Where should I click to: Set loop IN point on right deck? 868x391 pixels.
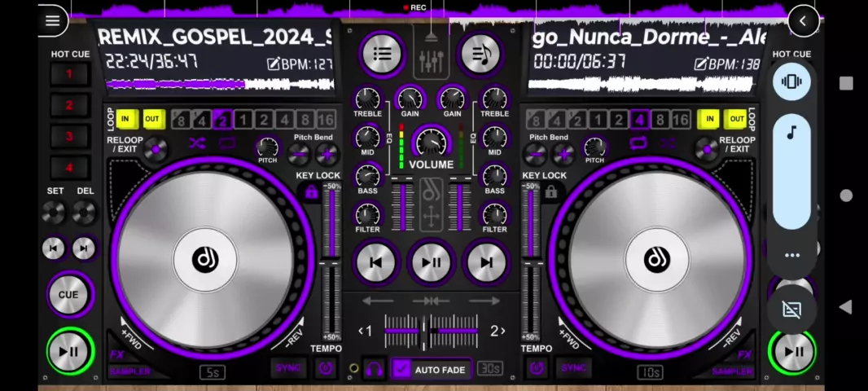click(x=710, y=119)
